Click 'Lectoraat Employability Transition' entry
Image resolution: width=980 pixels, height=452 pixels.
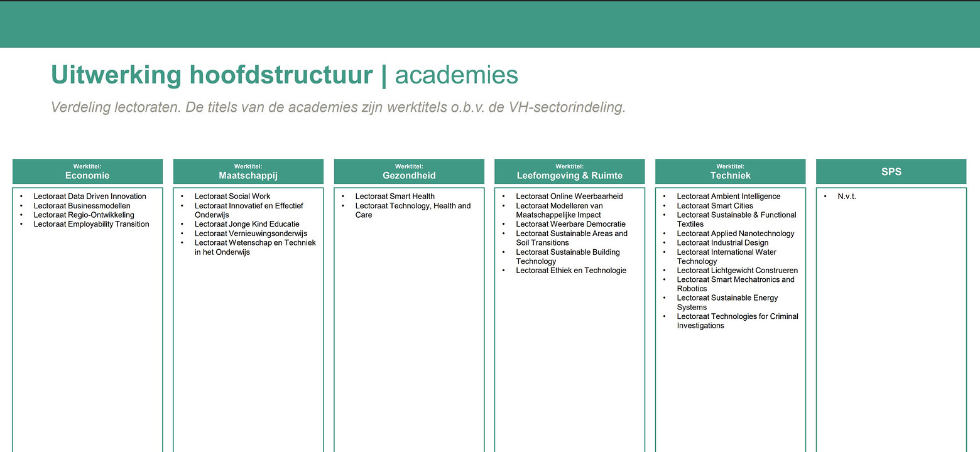point(92,224)
